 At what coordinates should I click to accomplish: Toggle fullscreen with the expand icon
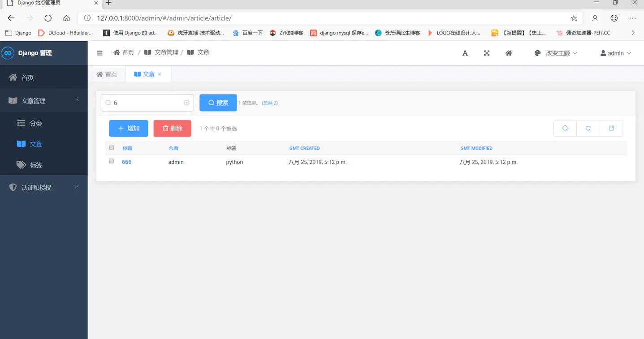coord(487,53)
